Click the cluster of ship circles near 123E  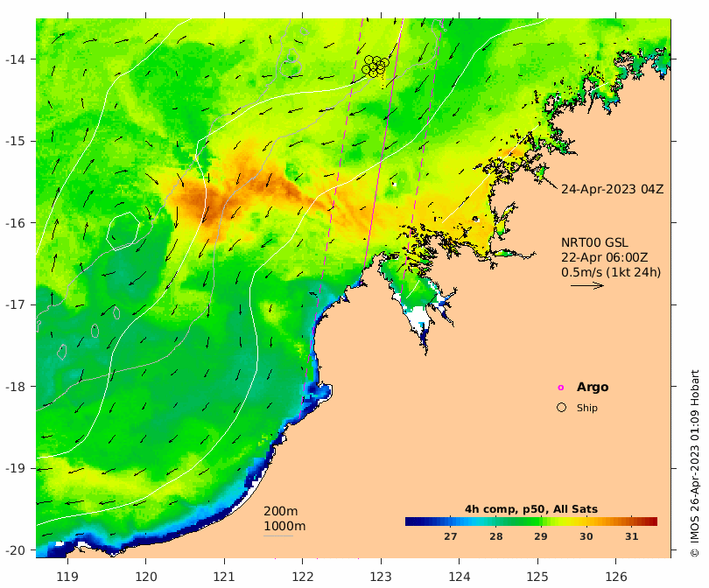pos(376,66)
